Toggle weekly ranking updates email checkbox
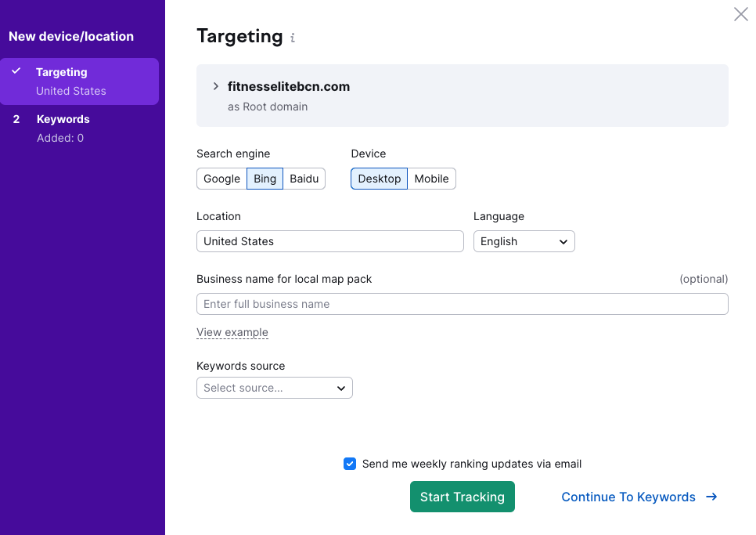Viewport: 756px width, 535px height. [x=350, y=464]
